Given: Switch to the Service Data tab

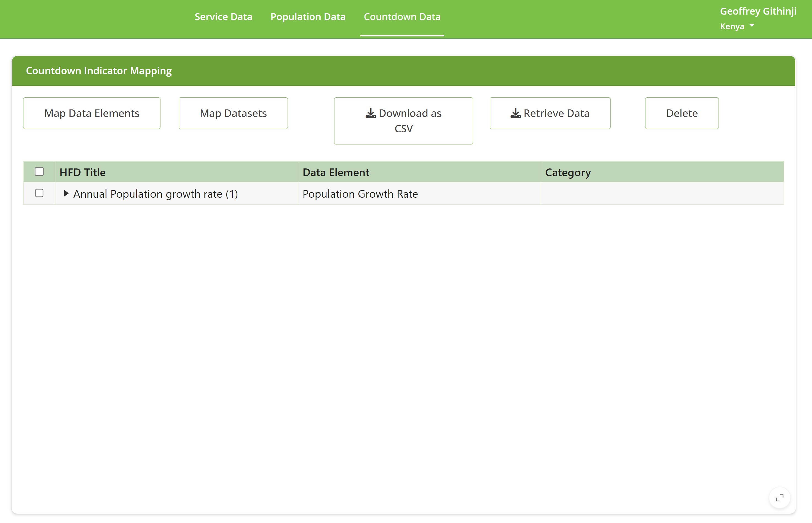Looking at the screenshot, I should [x=223, y=16].
